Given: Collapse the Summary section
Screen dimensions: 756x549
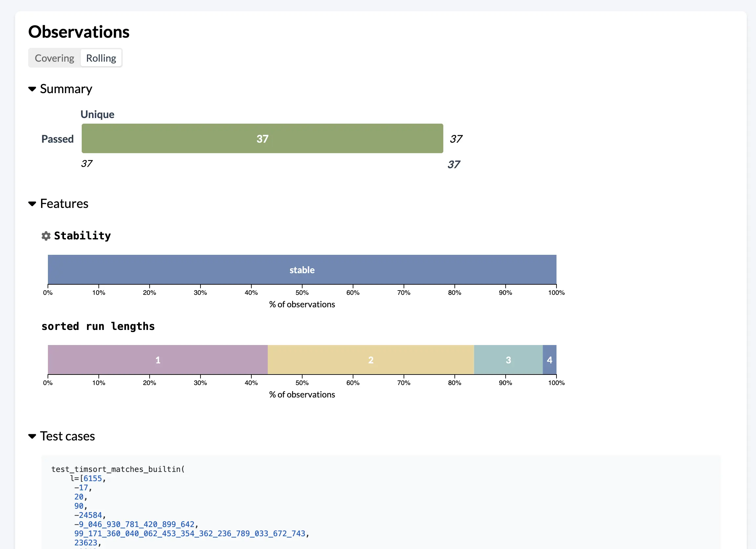Looking at the screenshot, I should (32, 89).
